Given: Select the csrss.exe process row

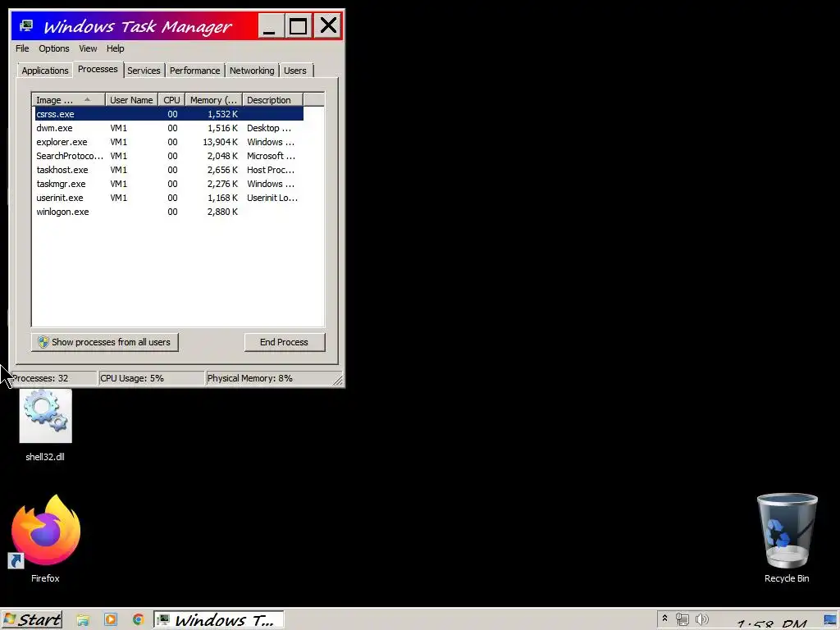Looking at the screenshot, I should (169, 114).
